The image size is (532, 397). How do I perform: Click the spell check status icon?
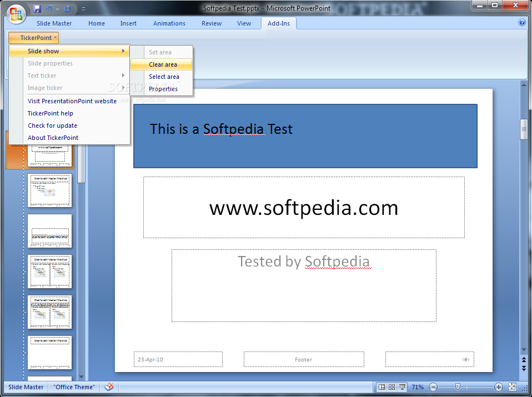109,387
